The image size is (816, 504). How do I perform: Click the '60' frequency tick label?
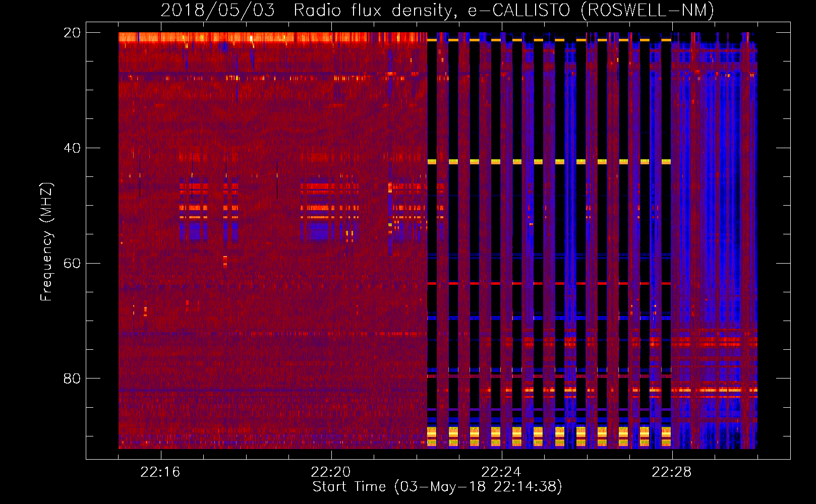click(72, 263)
